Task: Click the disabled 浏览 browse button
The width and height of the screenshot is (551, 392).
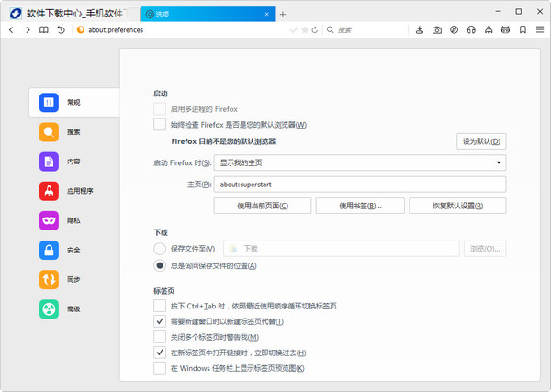Action: coord(485,249)
